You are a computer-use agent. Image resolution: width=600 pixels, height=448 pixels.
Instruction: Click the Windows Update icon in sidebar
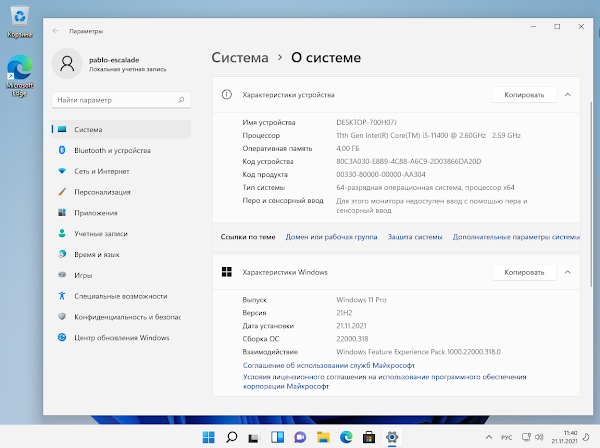[62, 337]
